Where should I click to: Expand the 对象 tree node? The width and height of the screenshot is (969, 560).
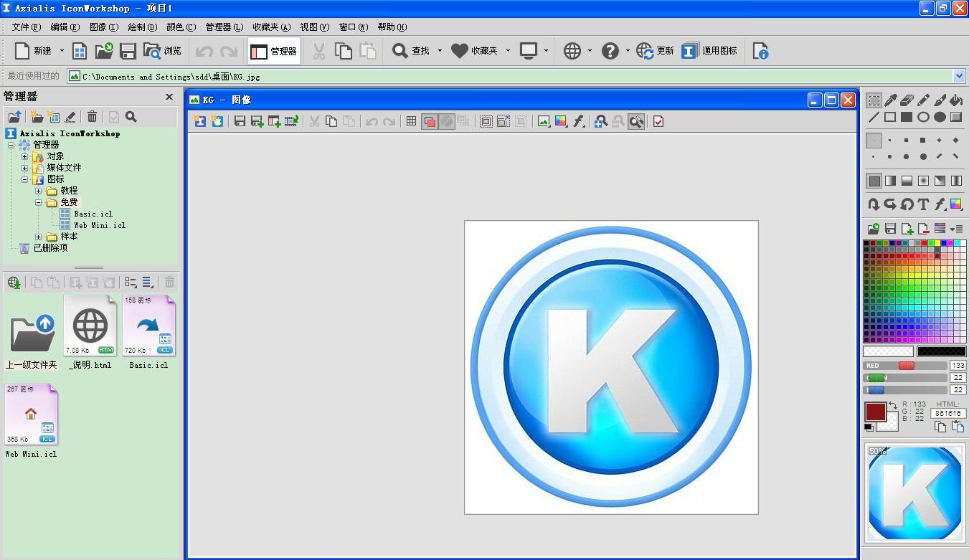25,156
